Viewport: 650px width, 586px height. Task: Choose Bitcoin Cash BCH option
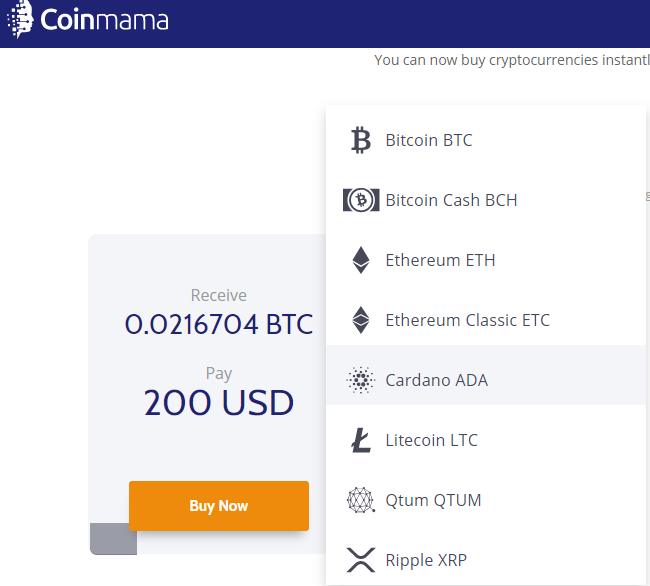pos(451,200)
